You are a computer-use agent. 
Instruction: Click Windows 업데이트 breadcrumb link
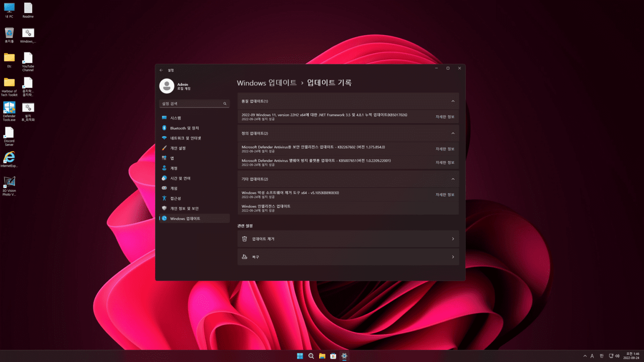pos(267,83)
